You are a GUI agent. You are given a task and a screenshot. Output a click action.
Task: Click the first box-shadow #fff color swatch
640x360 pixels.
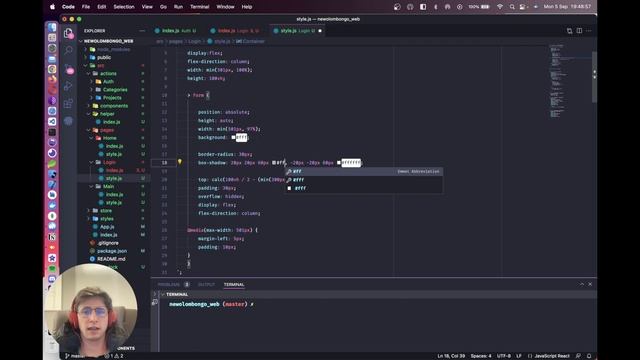point(274,162)
